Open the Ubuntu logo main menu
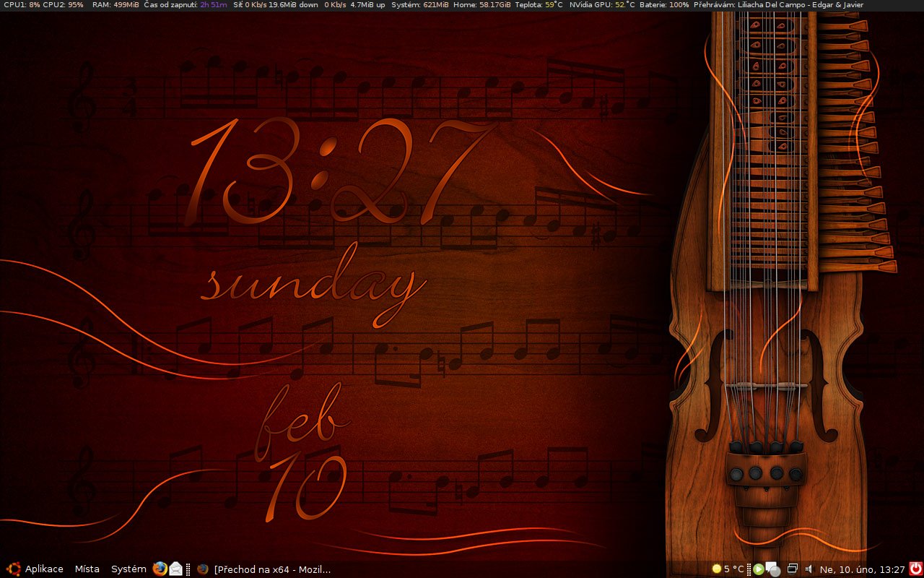Image resolution: width=924 pixels, height=578 pixels. pos(13,569)
